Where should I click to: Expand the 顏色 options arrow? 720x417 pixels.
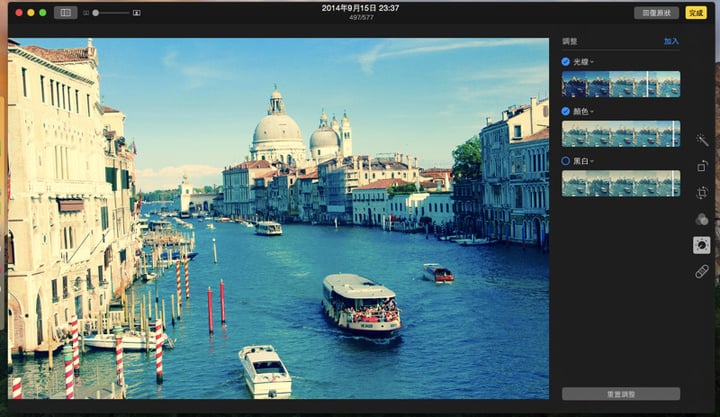pyautogui.click(x=590, y=111)
